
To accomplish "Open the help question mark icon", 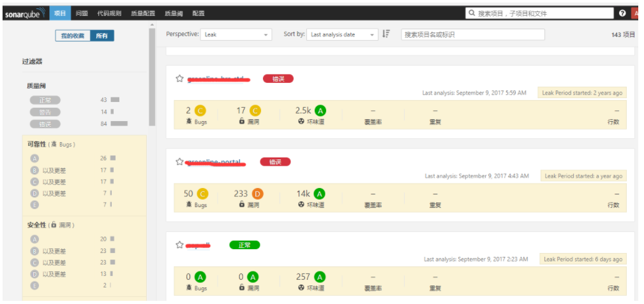I will pos(622,13).
